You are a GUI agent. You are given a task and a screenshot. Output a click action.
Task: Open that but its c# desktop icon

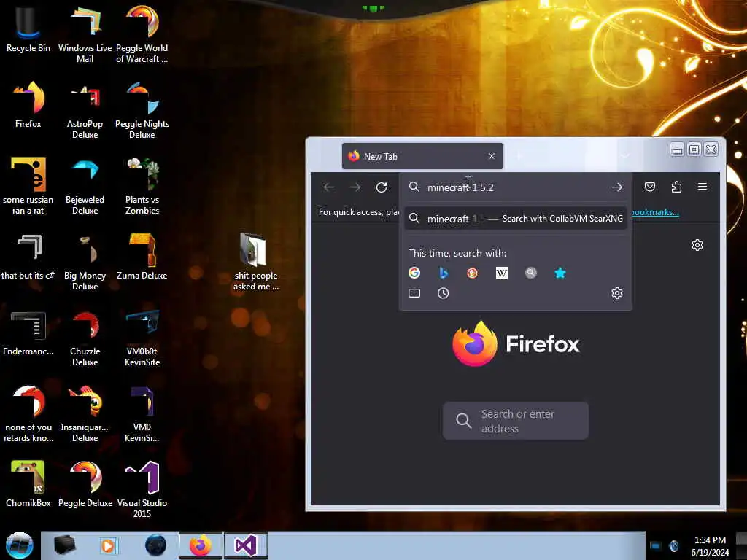coord(28,256)
